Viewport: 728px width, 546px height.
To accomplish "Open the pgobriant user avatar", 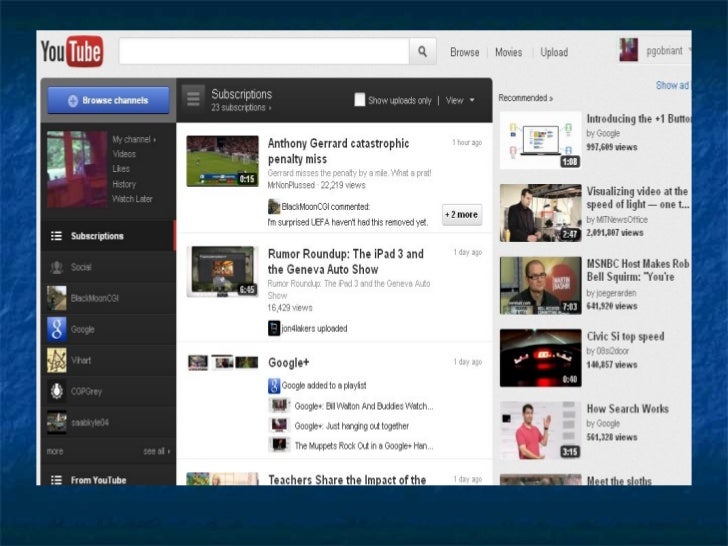I will click(x=628, y=50).
